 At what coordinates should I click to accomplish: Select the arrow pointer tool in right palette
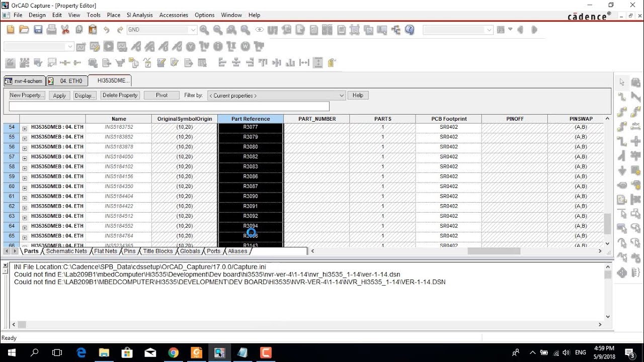tap(622, 82)
